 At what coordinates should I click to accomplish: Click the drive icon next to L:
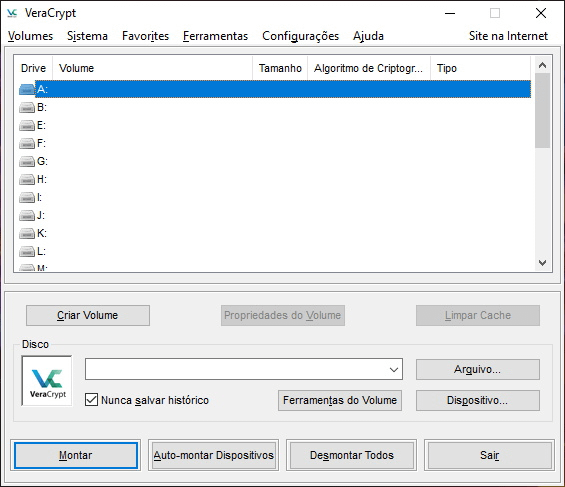coord(27,251)
